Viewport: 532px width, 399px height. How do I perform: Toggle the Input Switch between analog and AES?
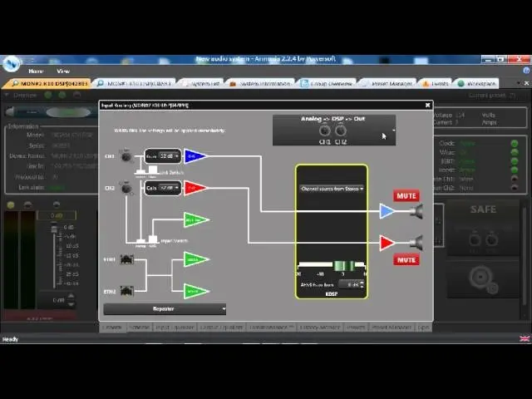coord(146,240)
